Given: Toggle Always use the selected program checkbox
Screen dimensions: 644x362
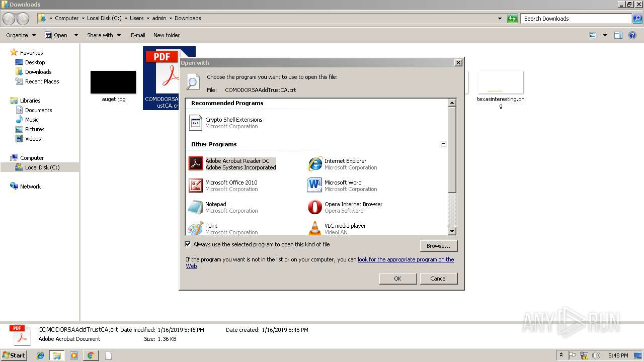Looking at the screenshot, I should coord(188,244).
